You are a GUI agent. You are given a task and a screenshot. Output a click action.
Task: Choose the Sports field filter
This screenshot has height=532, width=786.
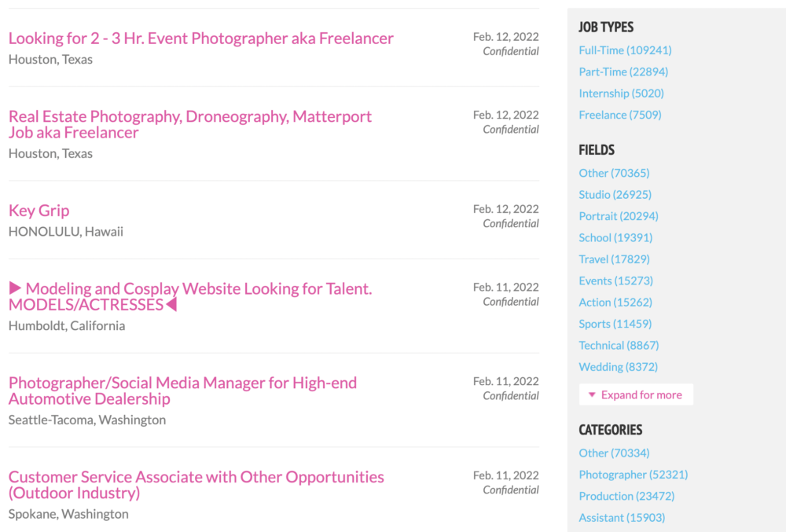click(615, 324)
